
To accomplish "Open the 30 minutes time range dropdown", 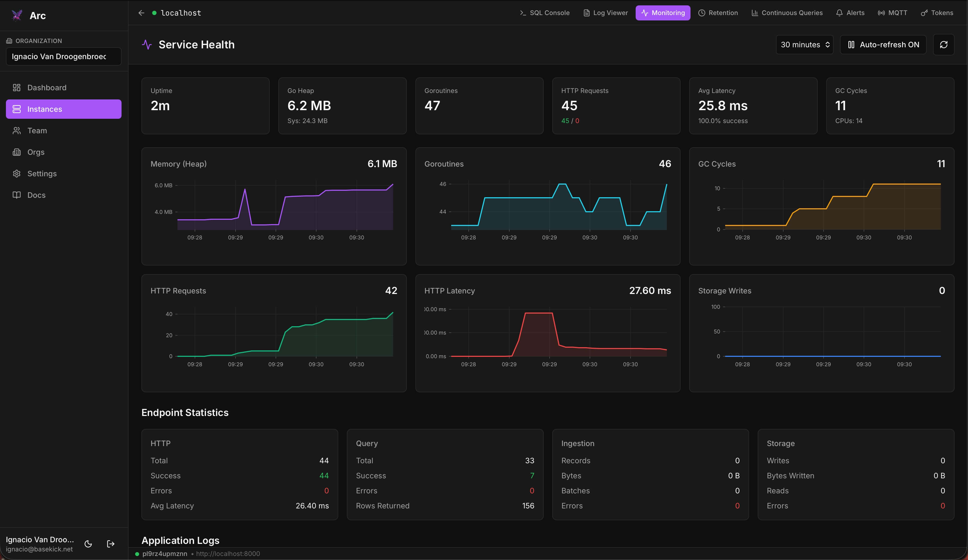I will (x=804, y=45).
